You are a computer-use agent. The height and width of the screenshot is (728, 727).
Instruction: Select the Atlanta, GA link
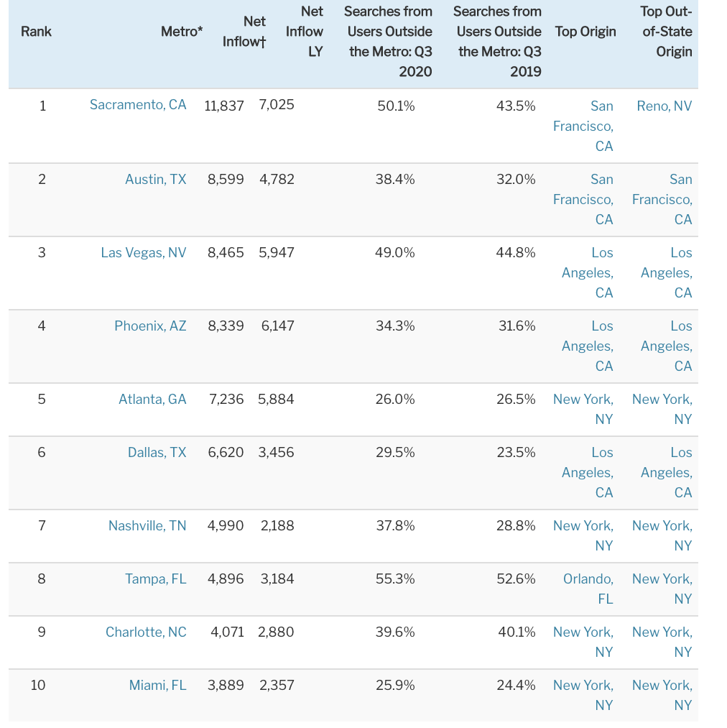click(x=152, y=400)
